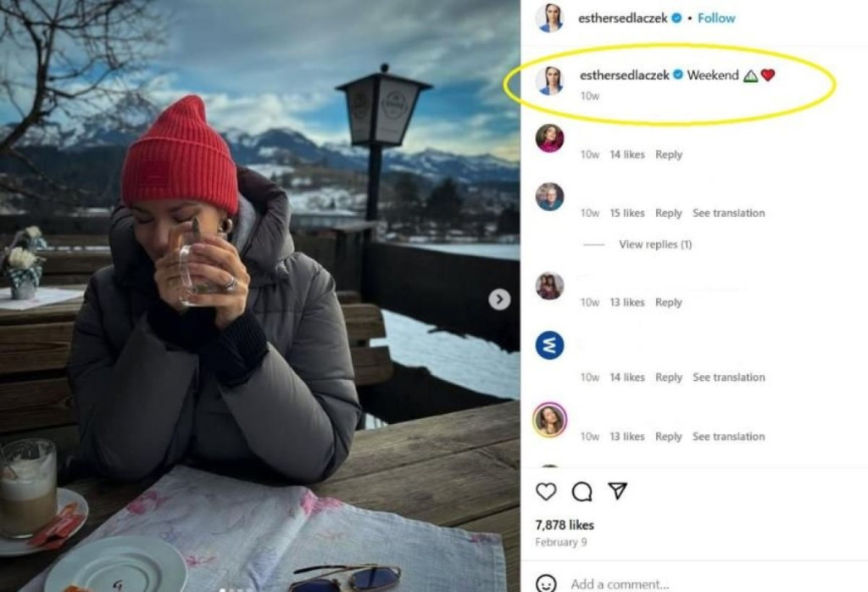Click the Add a comment field
Screen dimensions: 868x592
(x=644, y=584)
